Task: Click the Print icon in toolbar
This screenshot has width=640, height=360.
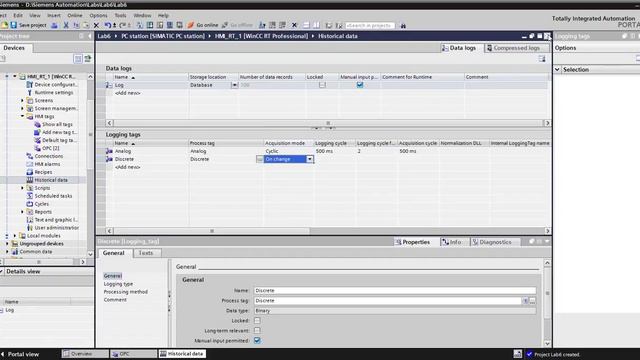Action: (x=54, y=25)
